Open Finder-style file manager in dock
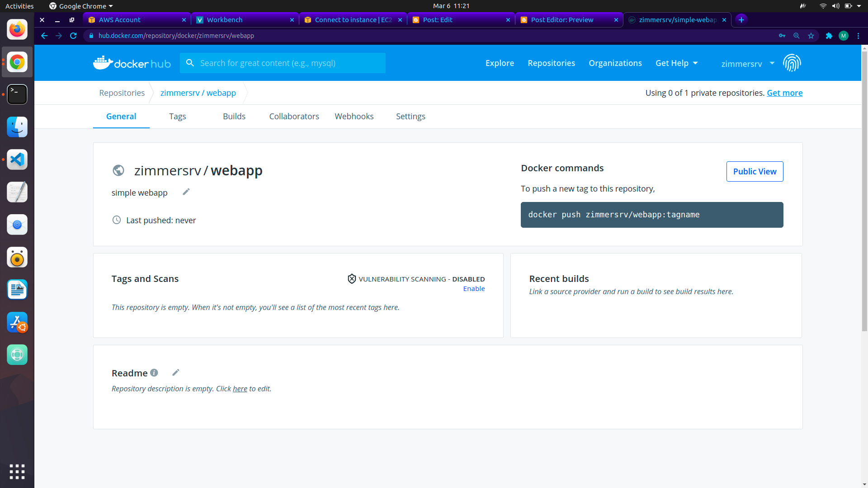Screen dimensions: 868x488 (x=17, y=127)
